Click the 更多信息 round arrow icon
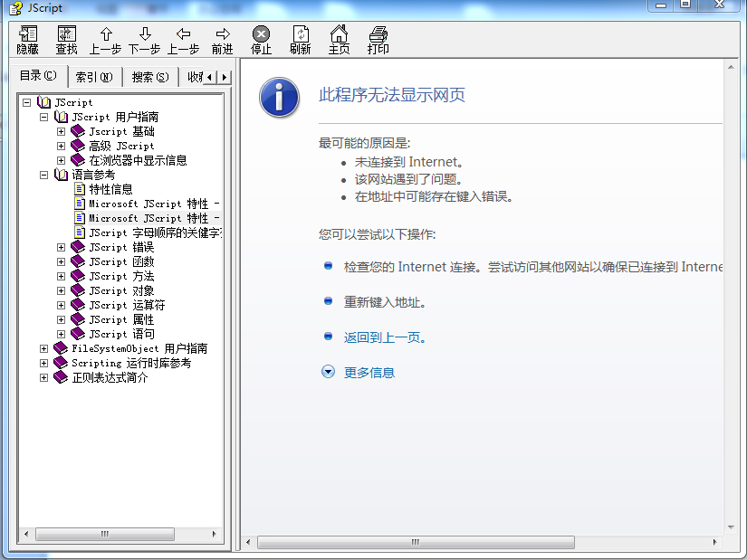Screen dimensions: 747x560 [x=329, y=372]
